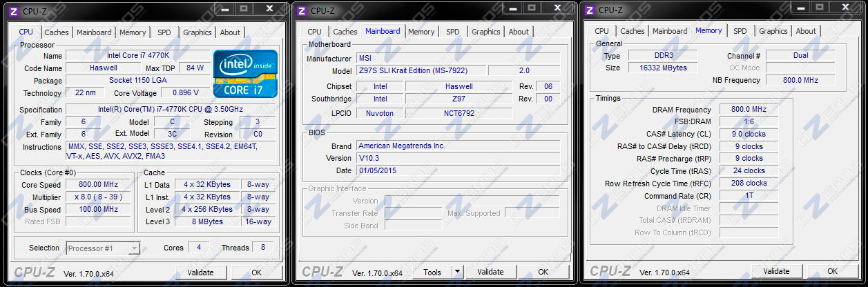This screenshot has height=287, width=868.
Task: Click the Code Name field showing Haswell
Action: pos(104,68)
